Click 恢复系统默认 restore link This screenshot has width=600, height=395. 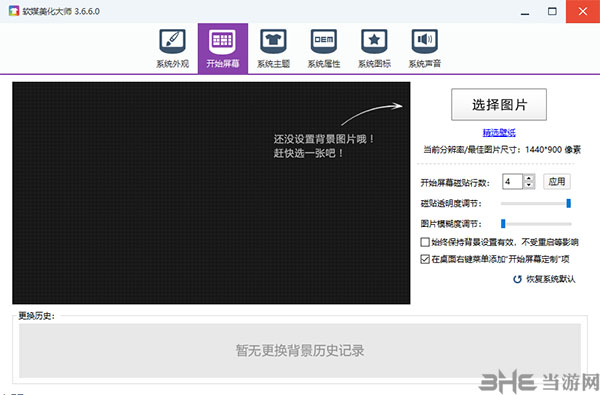pos(551,279)
